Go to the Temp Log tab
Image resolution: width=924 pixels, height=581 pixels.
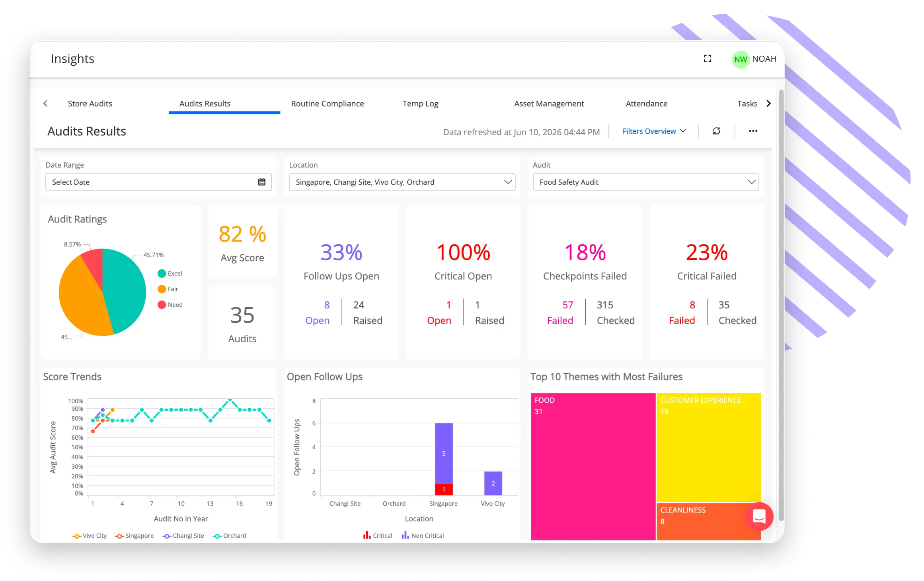tap(420, 103)
